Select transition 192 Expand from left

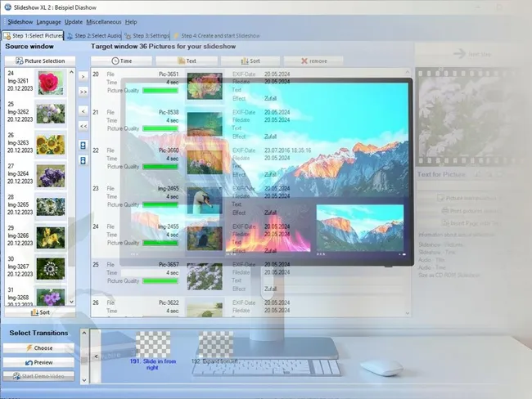coord(216,347)
